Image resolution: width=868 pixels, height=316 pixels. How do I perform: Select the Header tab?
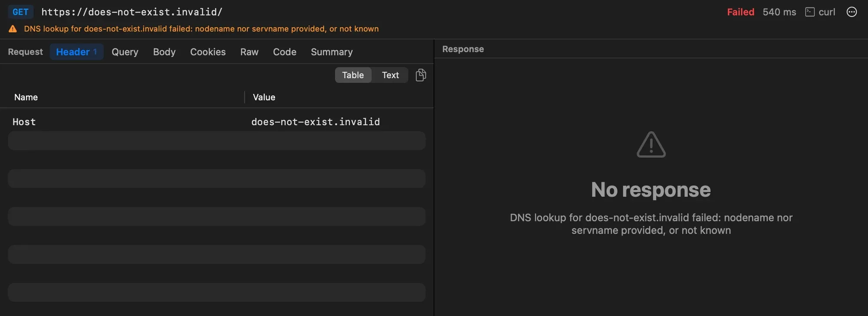tap(76, 52)
